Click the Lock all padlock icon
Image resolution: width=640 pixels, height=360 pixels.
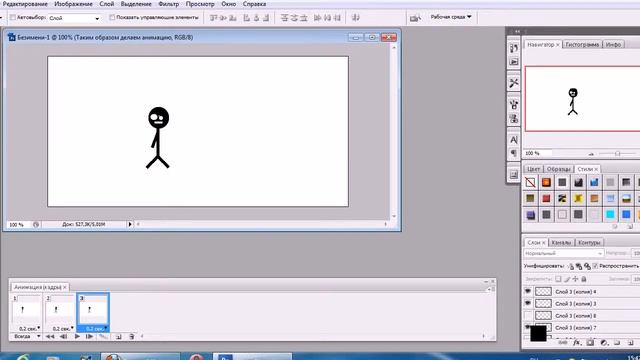point(584,279)
